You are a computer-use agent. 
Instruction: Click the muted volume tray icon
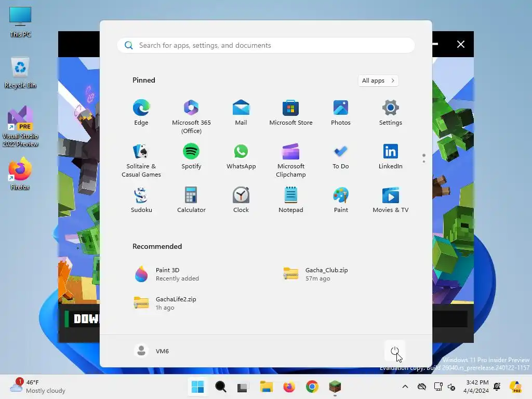[x=451, y=387]
